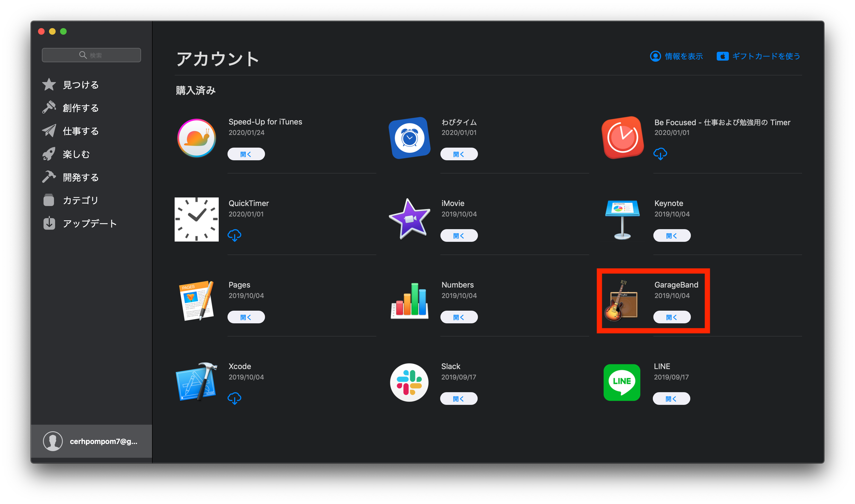
Task: Click the Numbers bar chart icon
Action: point(409,301)
